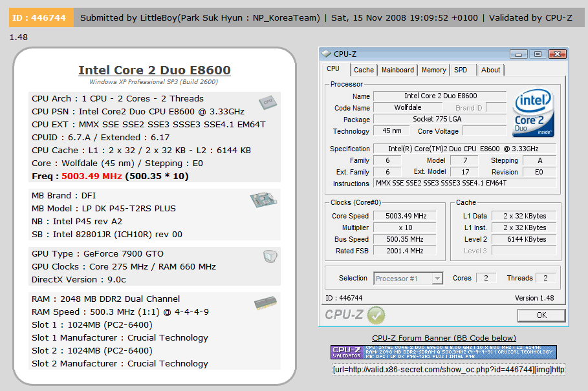Click the Ext. Model 17 field
588x391 pixels.
coord(464,172)
